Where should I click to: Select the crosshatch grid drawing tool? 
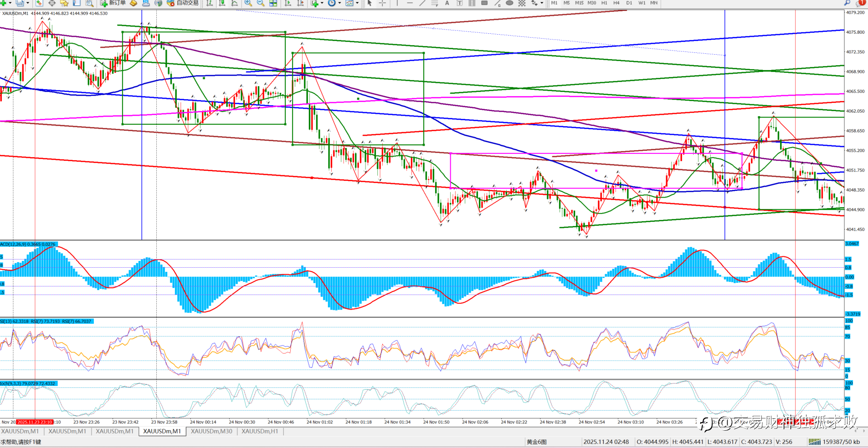522,3
